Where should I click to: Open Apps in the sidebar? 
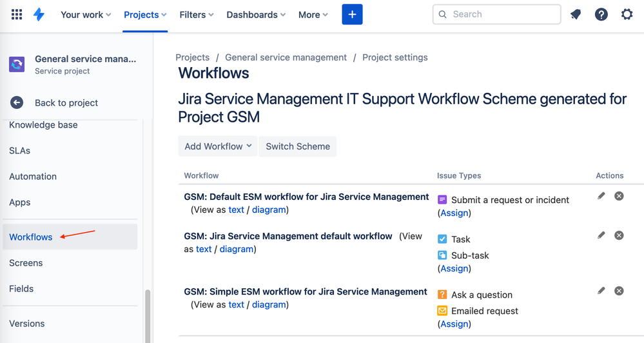pyautogui.click(x=20, y=202)
